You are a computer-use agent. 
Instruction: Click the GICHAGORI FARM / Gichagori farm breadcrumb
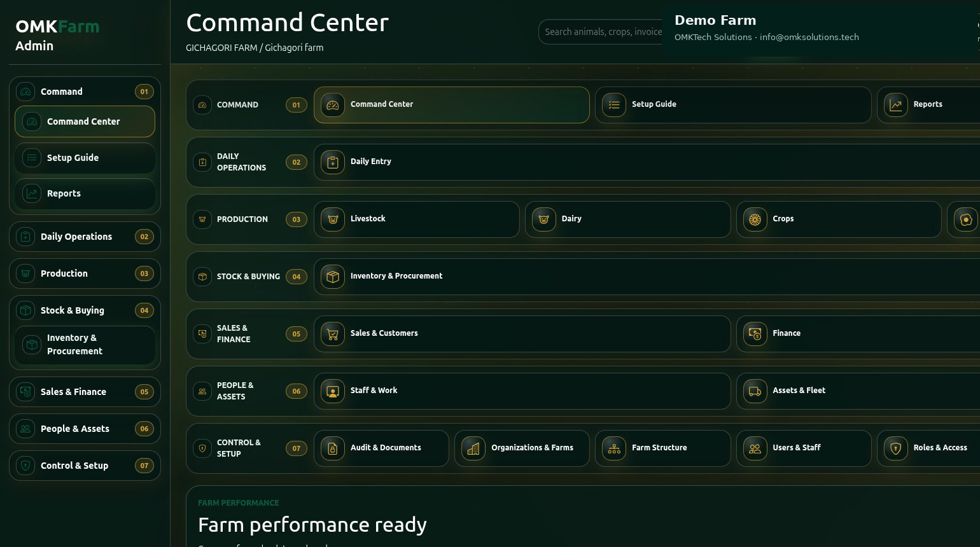coord(255,48)
